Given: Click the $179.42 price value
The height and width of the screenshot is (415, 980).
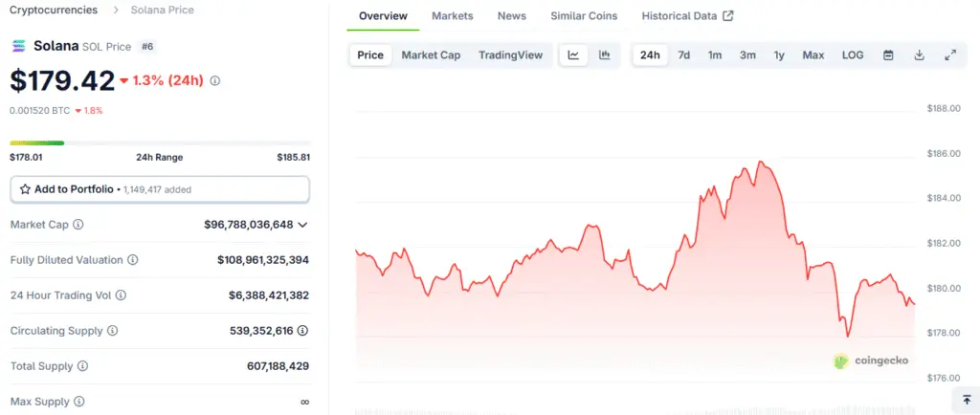Looking at the screenshot, I should pyautogui.click(x=62, y=80).
